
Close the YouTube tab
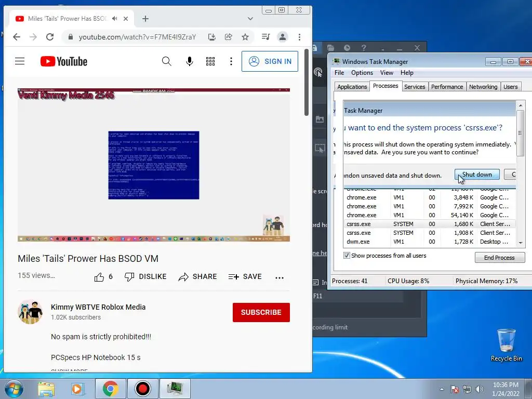pyautogui.click(x=126, y=19)
